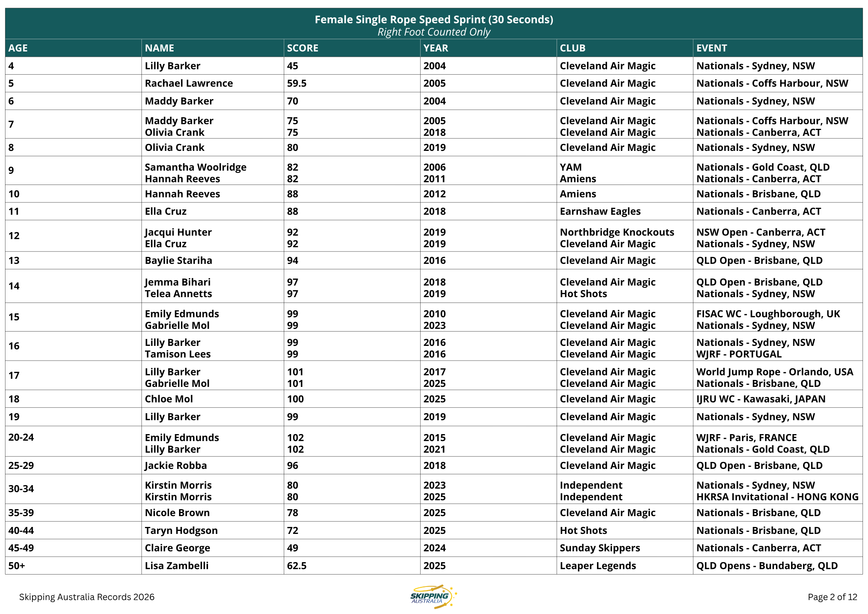Image resolution: width=868 pixels, height=614 pixels.
Task: Click the club 'Sunday Skippers'
Action: coord(600,548)
